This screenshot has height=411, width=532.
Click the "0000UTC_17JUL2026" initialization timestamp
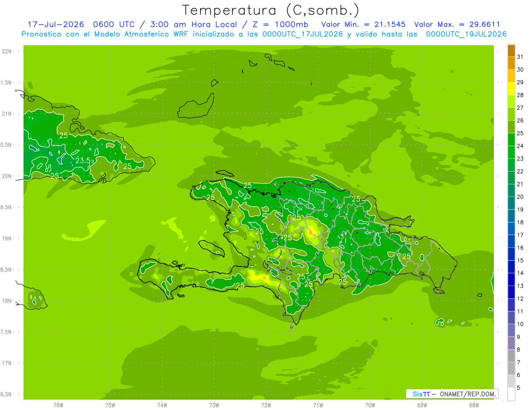302,34
